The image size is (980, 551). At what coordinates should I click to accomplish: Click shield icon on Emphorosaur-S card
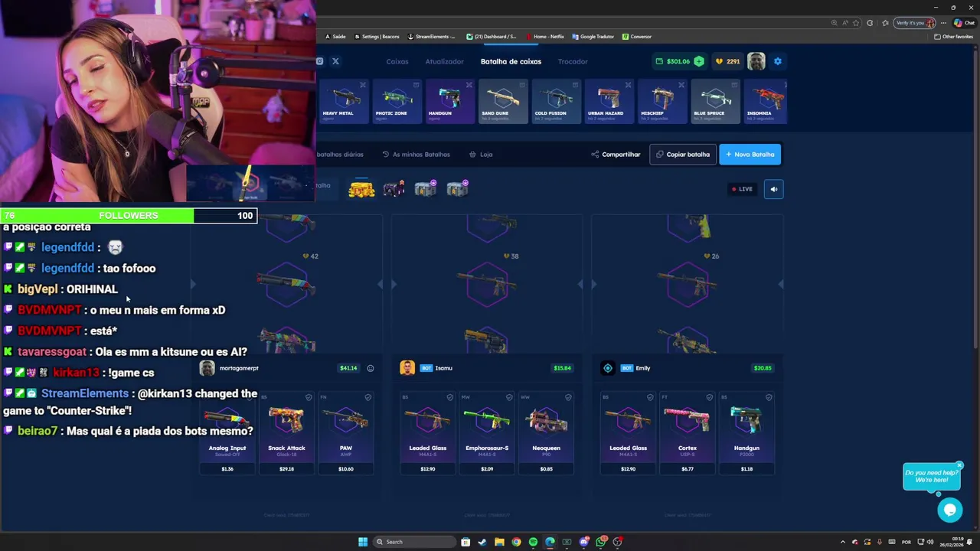click(509, 397)
